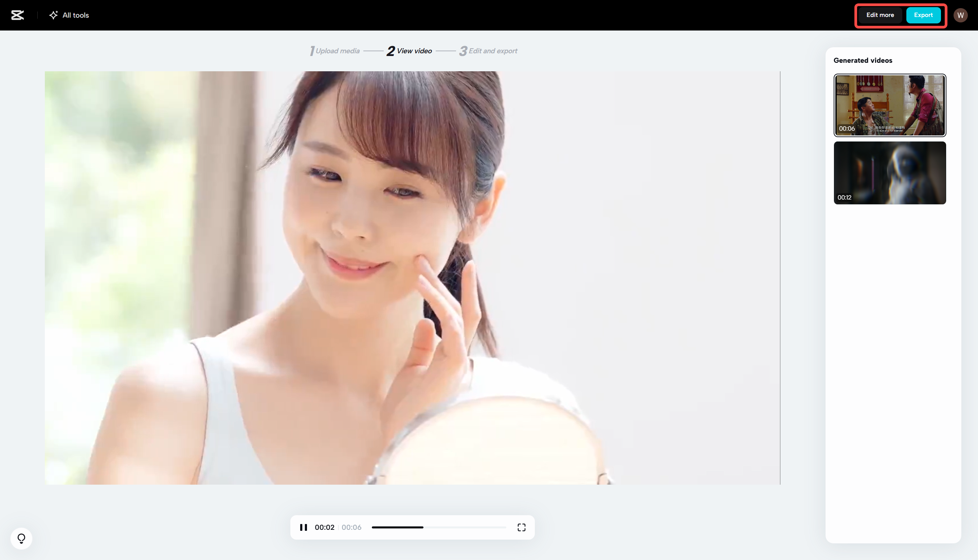Click the CapCut logo icon

(x=17, y=15)
